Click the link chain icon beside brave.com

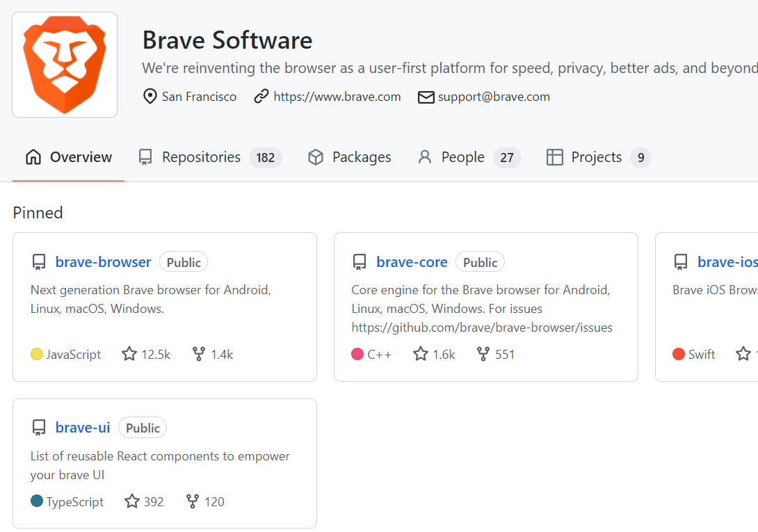[261, 97]
